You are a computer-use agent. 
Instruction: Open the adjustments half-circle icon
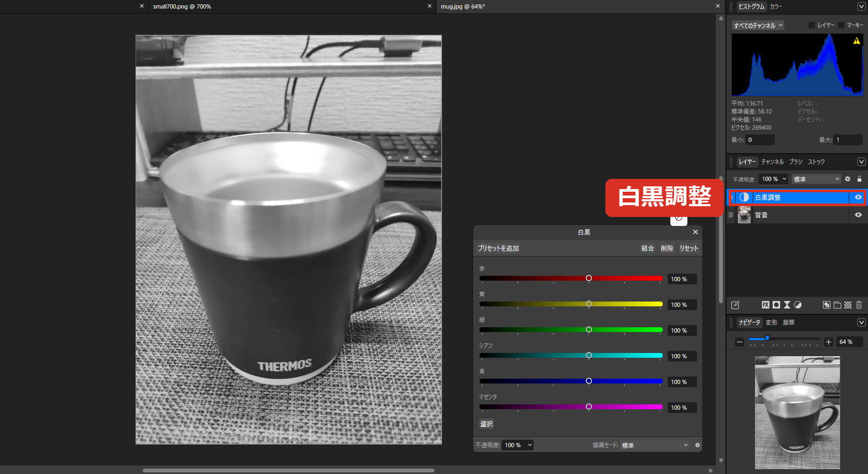798,305
